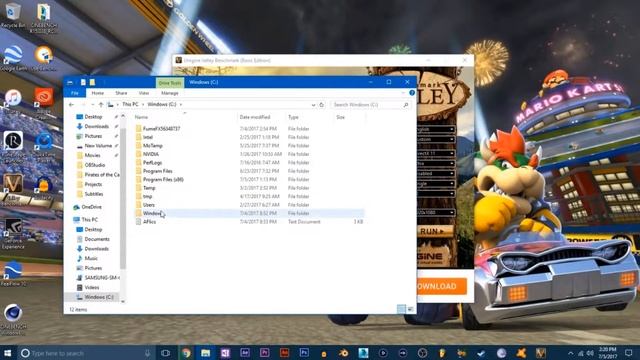Viewport: 640px width, 360px height.
Task: Select the Windows folder row
Action: (249, 213)
